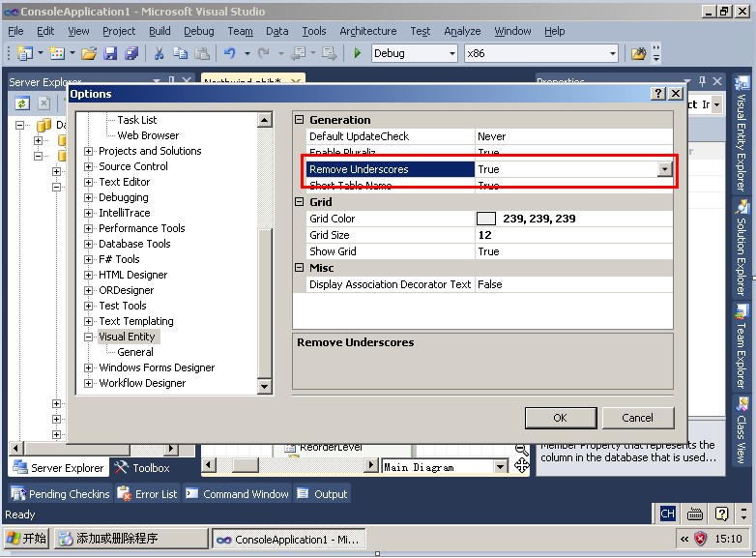This screenshot has width=756, height=558.
Task: Select the Web Browser tree item
Action: [x=148, y=135]
